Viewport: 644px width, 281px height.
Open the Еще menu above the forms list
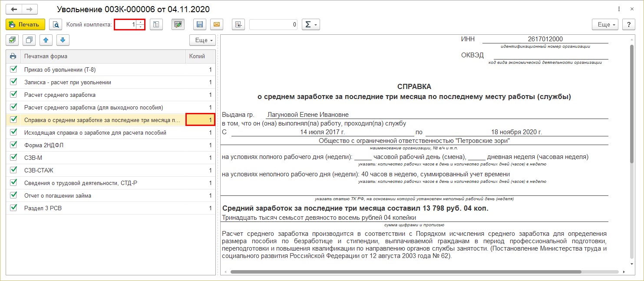tap(202, 40)
